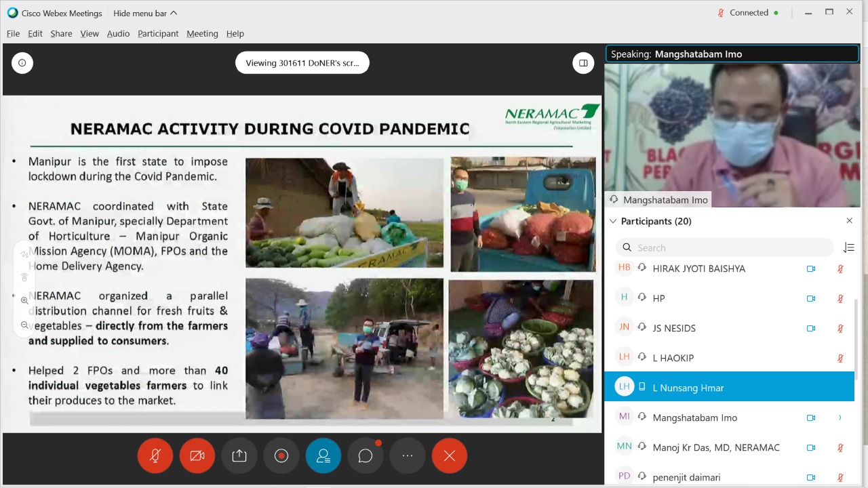
Task: Select participant penenjit daimari
Action: [729, 476]
